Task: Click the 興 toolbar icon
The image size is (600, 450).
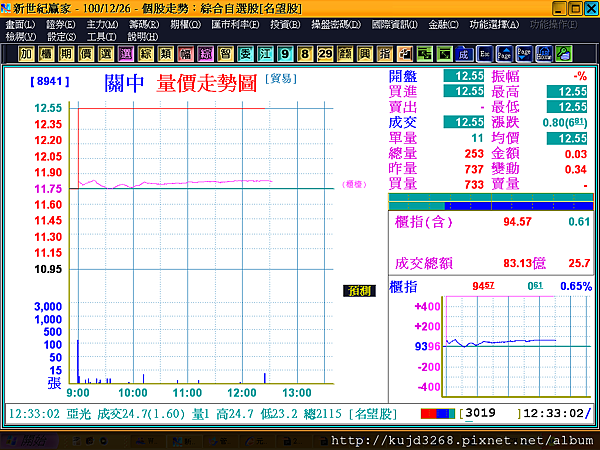Action: click(x=365, y=54)
